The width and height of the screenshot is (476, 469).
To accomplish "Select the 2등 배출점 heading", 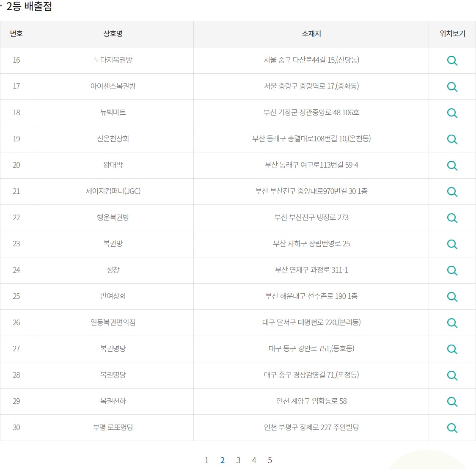I will (x=29, y=6).
